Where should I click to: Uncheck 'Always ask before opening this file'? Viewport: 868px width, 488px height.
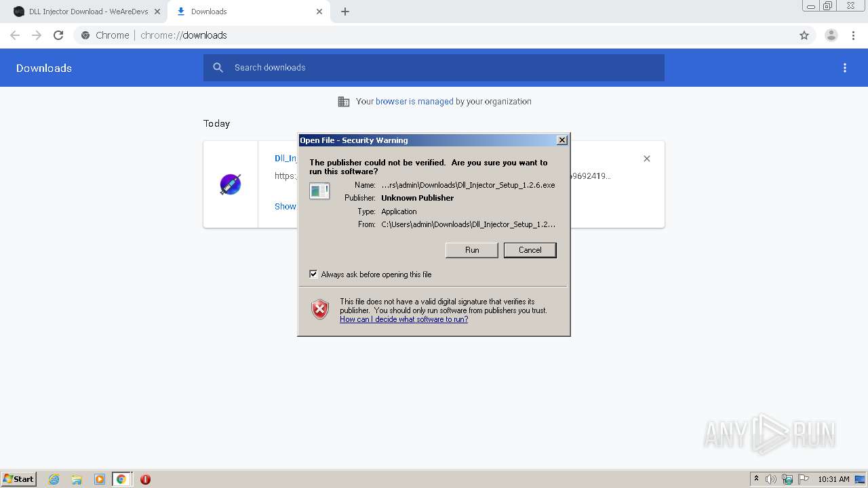[313, 274]
